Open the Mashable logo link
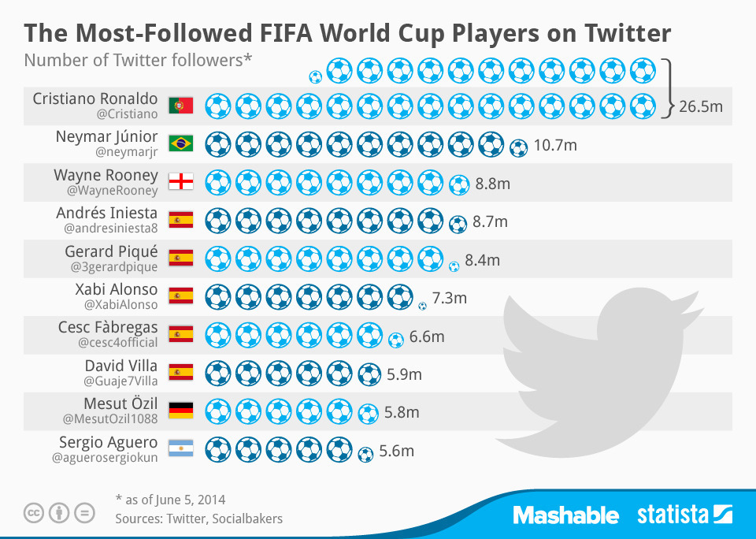756x539 pixels. click(566, 515)
